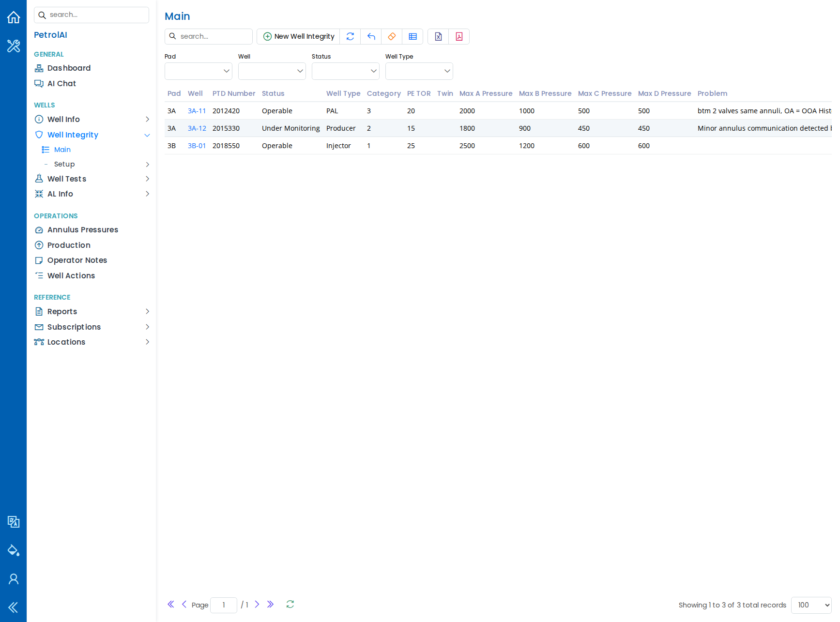
Task: Open Production menu item
Action: coord(69,245)
